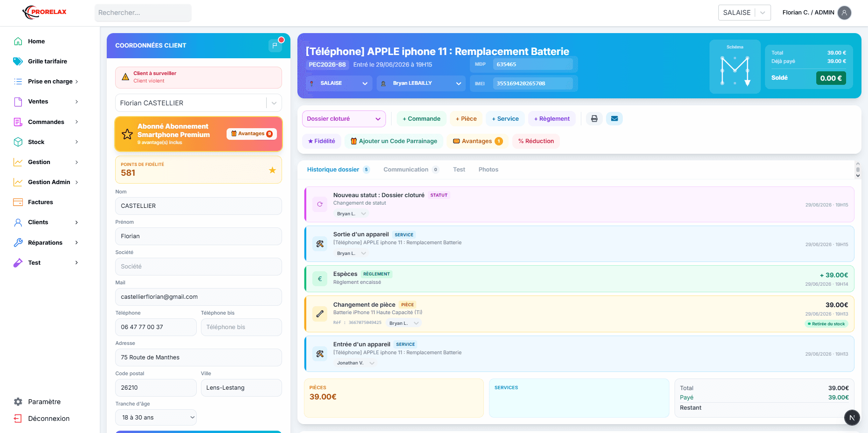The height and width of the screenshot is (433, 868).
Task: Click the % Réduction button
Action: point(536,141)
